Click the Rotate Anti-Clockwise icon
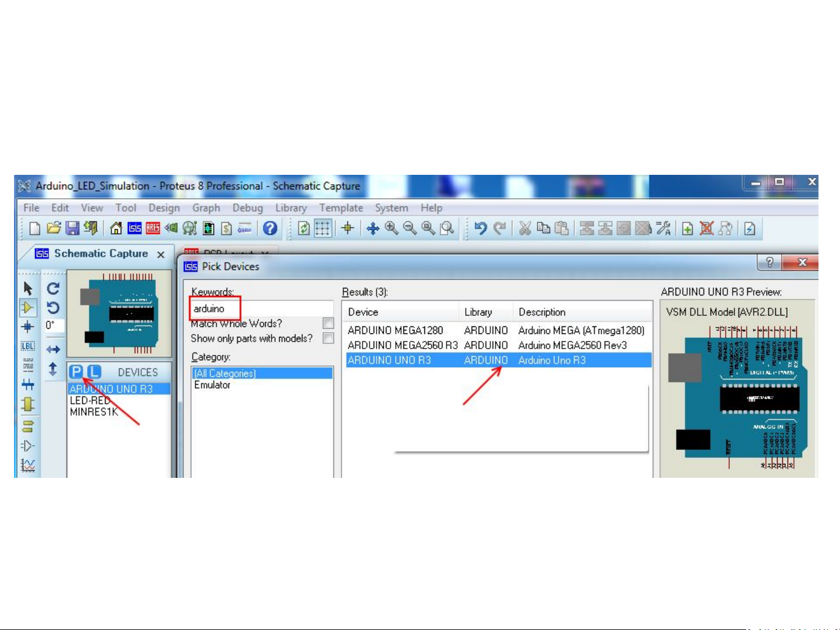This screenshot has height=630, width=840. (53, 307)
